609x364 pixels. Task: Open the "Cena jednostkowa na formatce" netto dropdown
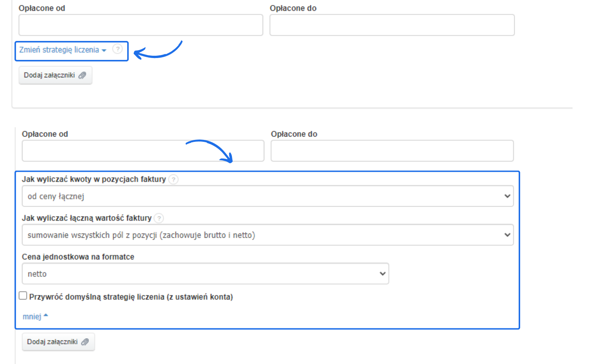click(x=205, y=274)
